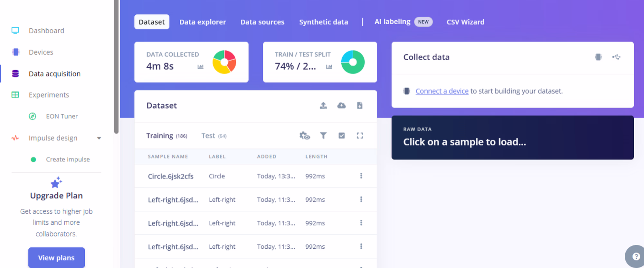Select the Test (64) tab
Screen dimensions: 644x268
tap(214, 136)
